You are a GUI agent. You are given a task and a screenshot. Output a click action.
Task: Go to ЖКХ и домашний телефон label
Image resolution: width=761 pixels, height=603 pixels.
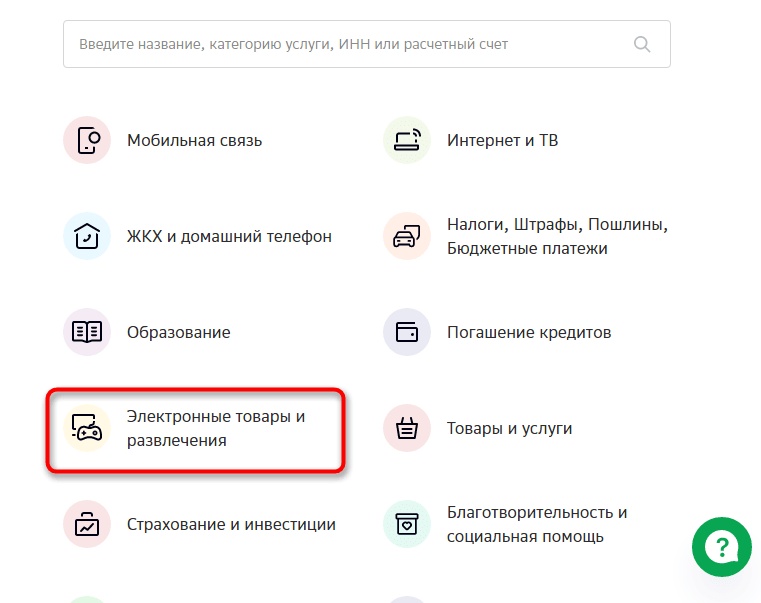[229, 237]
